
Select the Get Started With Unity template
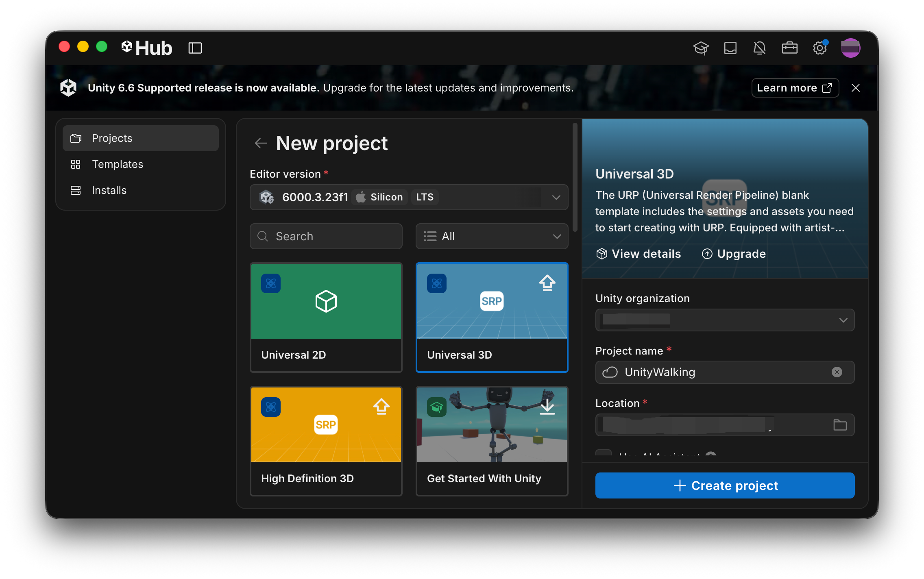[x=492, y=441]
